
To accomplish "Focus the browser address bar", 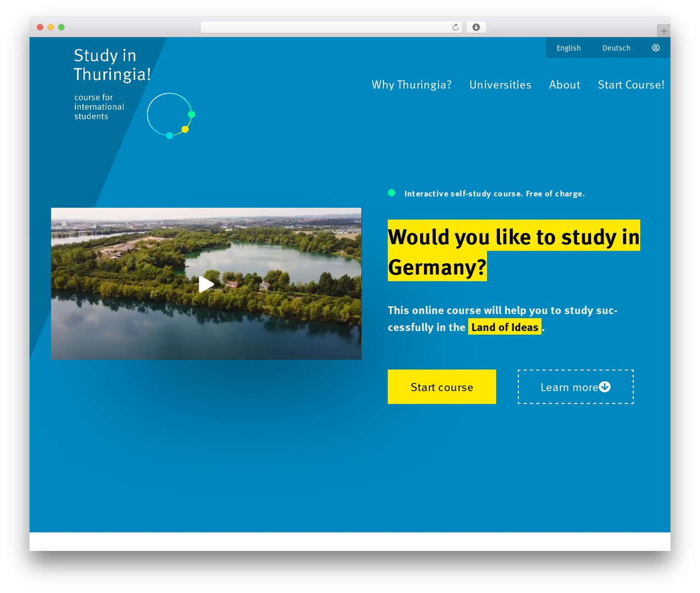I will click(331, 27).
